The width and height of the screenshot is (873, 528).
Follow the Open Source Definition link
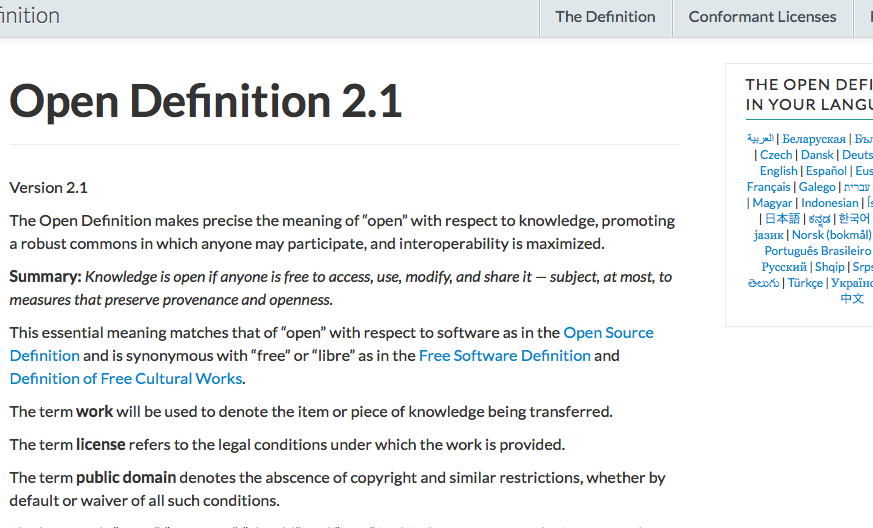608,332
